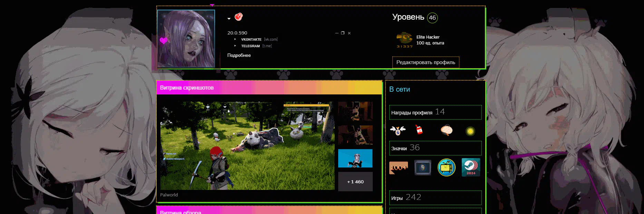Click the Витрина обзора header
The image size is (644, 214).
(x=270, y=210)
